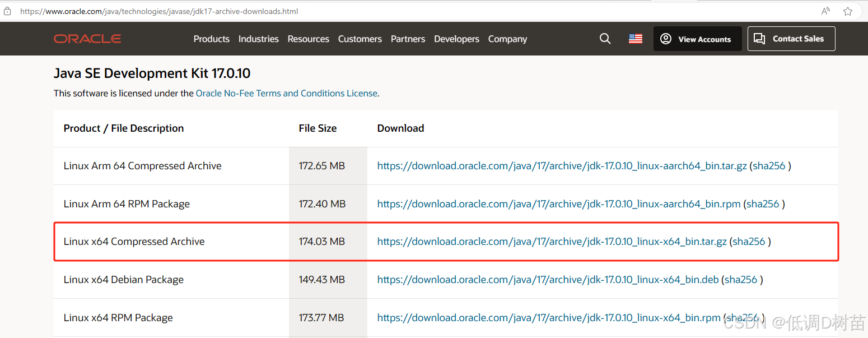Open the Read aloud icon in address bar
The width and height of the screenshot is (868, 338).
826,11
